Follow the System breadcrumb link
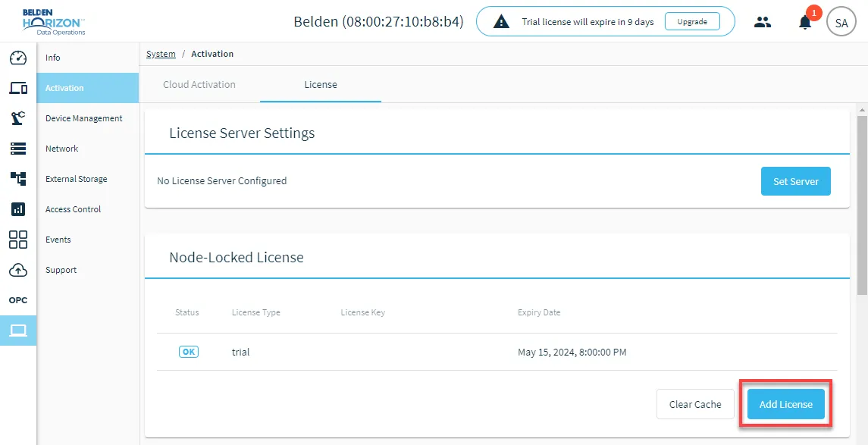This screenshot has width=868, height=445. [161, 54]
